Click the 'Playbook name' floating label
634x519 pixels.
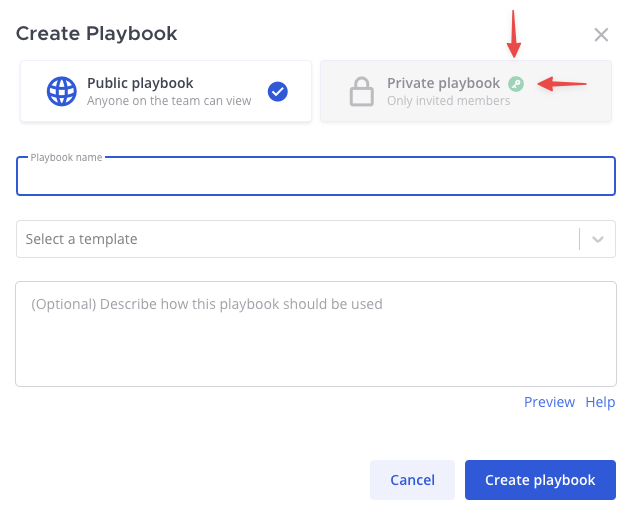(x=66, y=158)
